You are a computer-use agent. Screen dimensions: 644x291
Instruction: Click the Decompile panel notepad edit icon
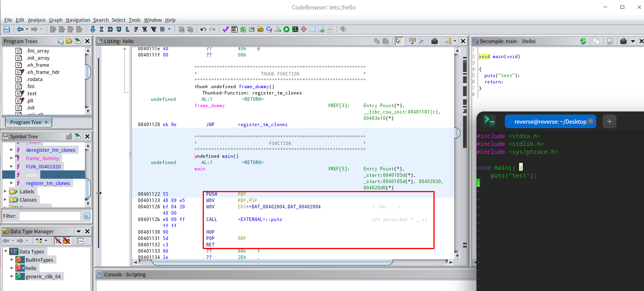(x=610, y=41)
